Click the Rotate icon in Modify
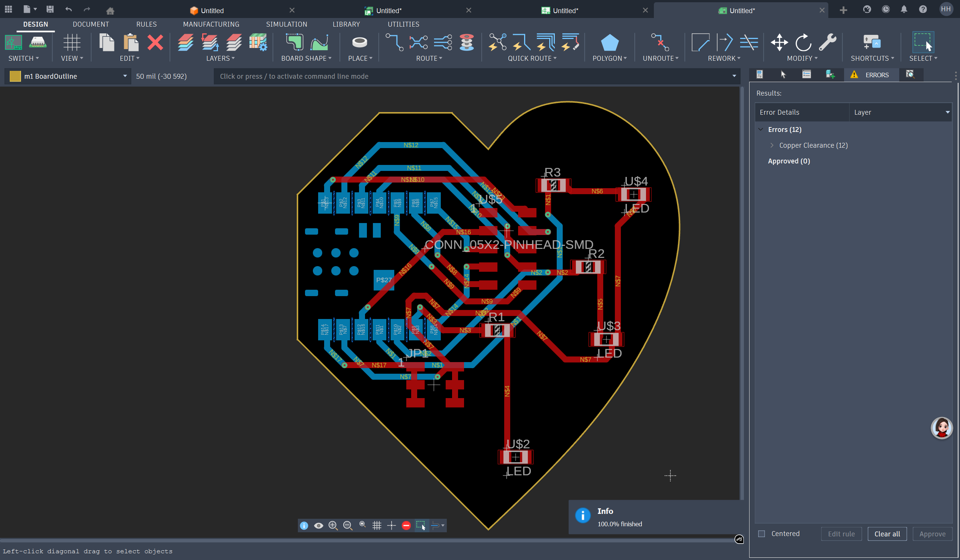960x560 pixels. click(803, 43)
